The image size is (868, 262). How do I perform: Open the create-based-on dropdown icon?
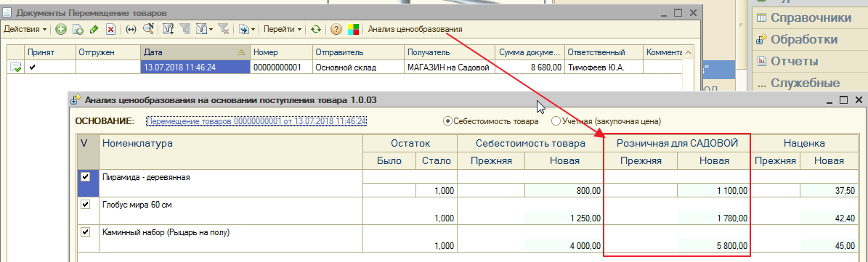tap(247, 29)
